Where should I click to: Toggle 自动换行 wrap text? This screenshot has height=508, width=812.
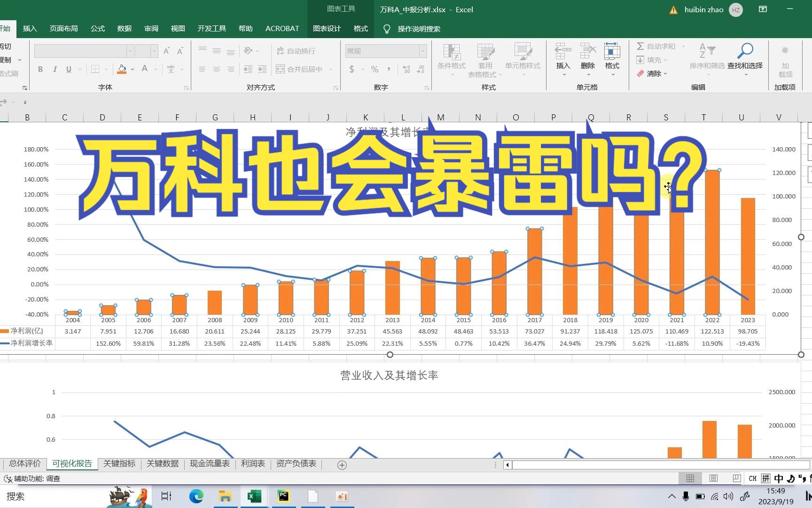click(296, 51)
